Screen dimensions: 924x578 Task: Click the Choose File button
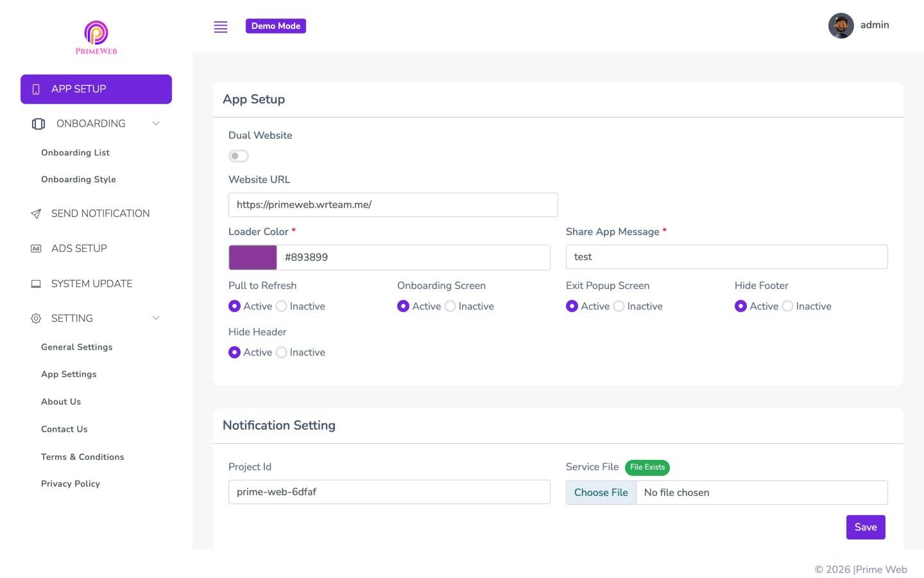coord(601,493)
